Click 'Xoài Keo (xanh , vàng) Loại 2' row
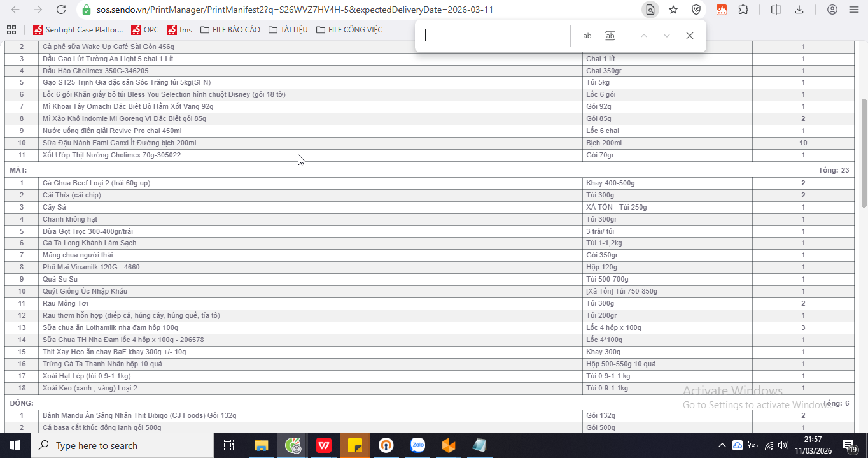868x458 pixels. coord(430,388)
